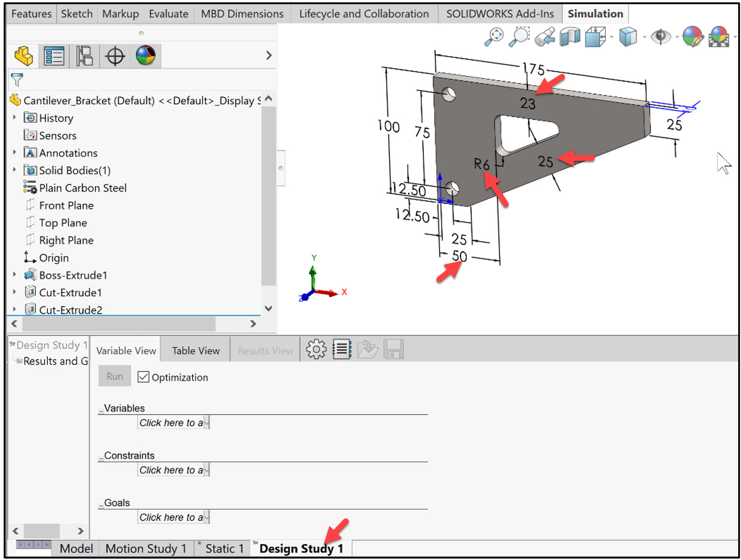Switch to the Motion Study 1 tab
Image resolution: width=741 pixels, height=560 pixels.
pyautogui.click(x=145, y=548)
